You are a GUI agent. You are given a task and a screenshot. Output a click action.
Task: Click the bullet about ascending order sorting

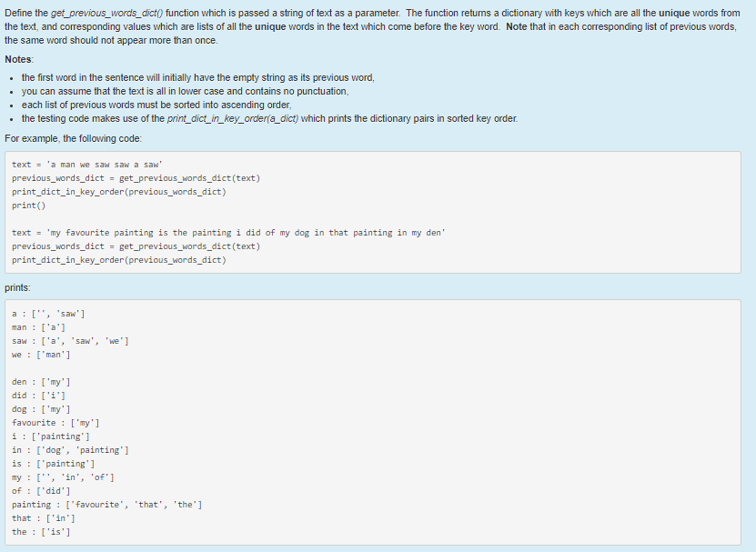point(156,105)
